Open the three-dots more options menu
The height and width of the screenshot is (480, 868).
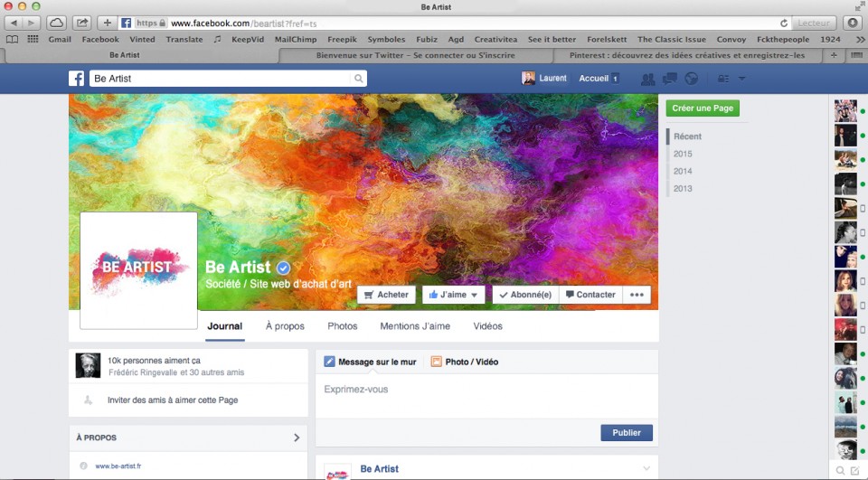[637, 295]
